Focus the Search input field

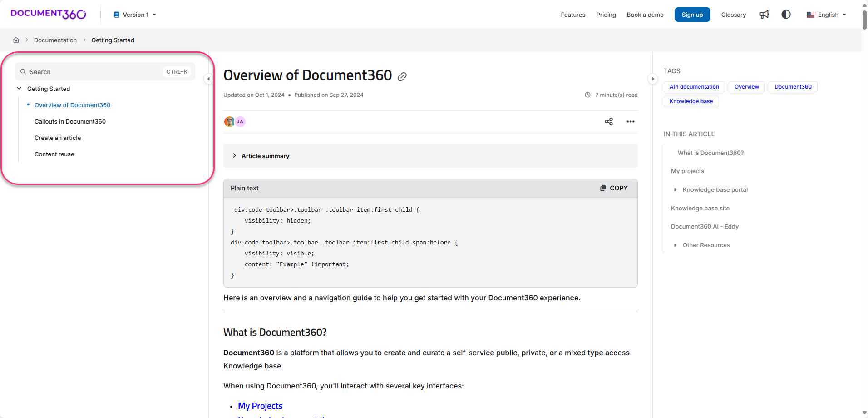(105, 71)
